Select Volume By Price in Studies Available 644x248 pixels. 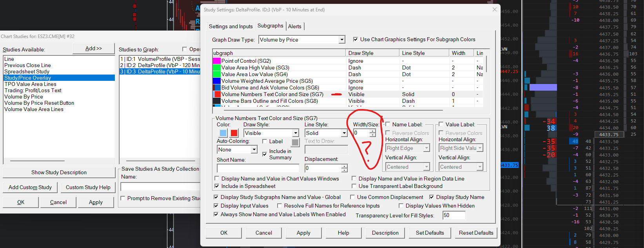pos(59,97)
